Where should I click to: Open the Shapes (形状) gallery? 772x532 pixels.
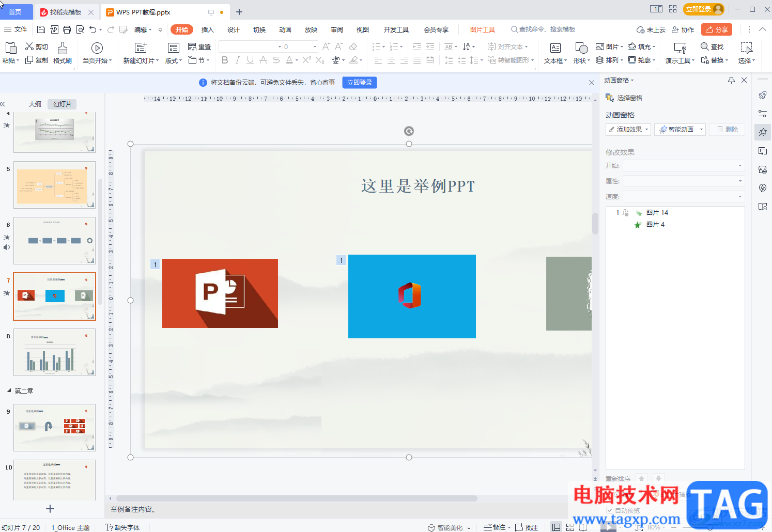[x=581, y=53]
